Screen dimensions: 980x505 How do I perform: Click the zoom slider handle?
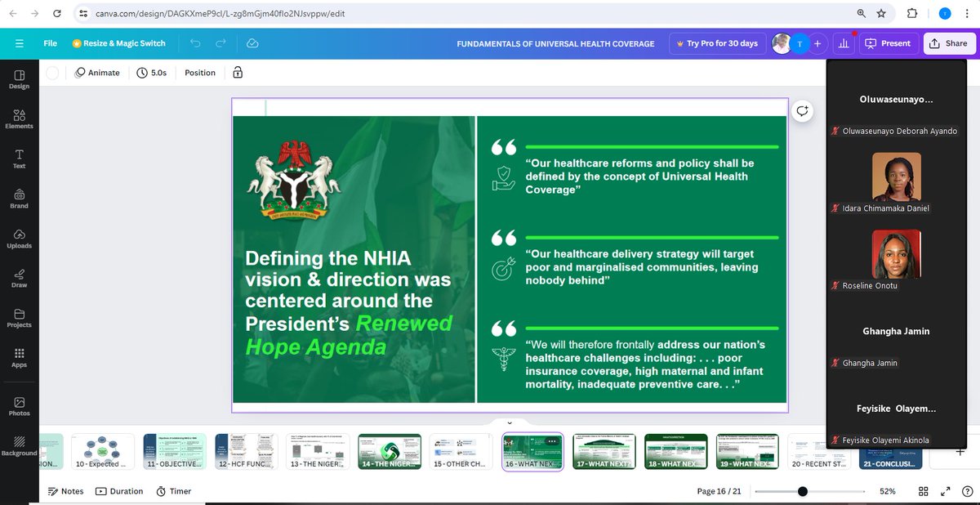(x=803, y=491)
